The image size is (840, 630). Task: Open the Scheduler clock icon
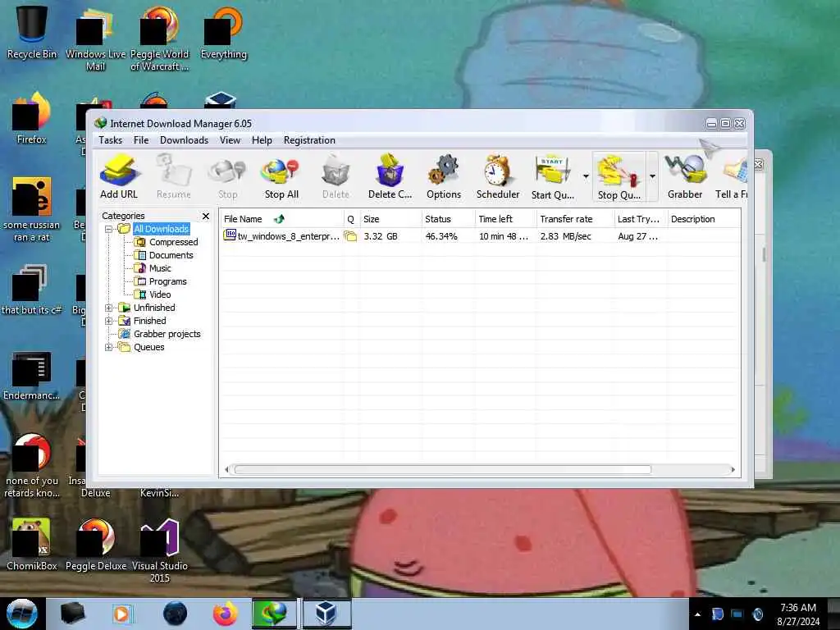tap(498, 177)
